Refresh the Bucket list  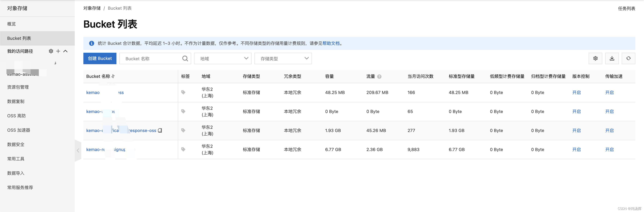[x=628, y=58]
